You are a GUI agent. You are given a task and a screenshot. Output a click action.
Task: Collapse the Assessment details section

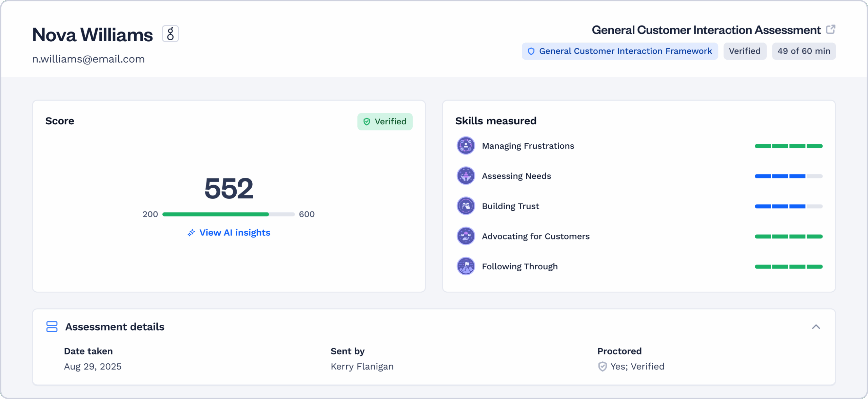[816, 327]
